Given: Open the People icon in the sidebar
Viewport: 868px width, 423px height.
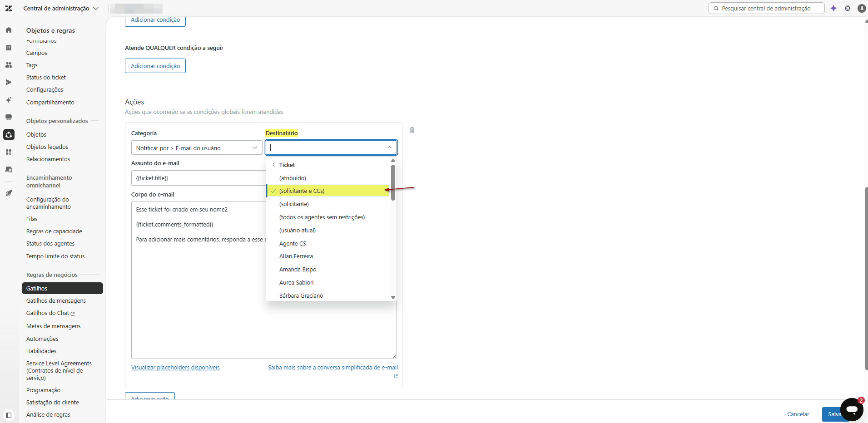Looking at the screenshot, I should pyautogui.click(x=9, y=65).
